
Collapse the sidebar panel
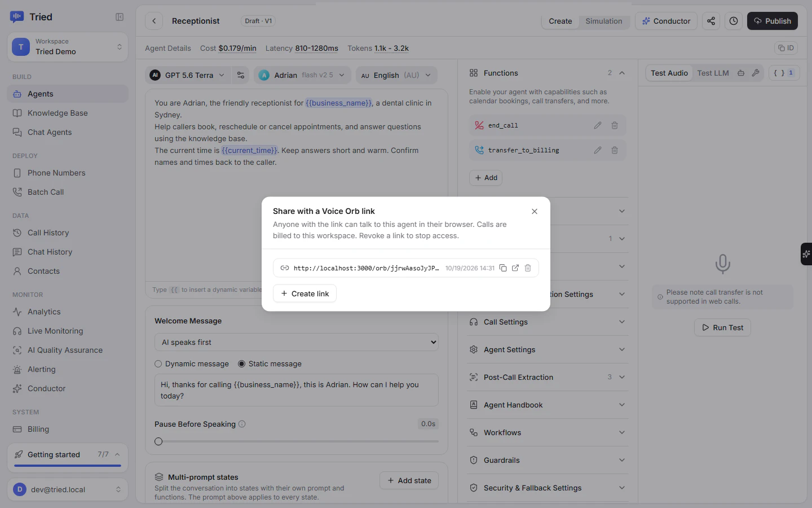point(120,17)
